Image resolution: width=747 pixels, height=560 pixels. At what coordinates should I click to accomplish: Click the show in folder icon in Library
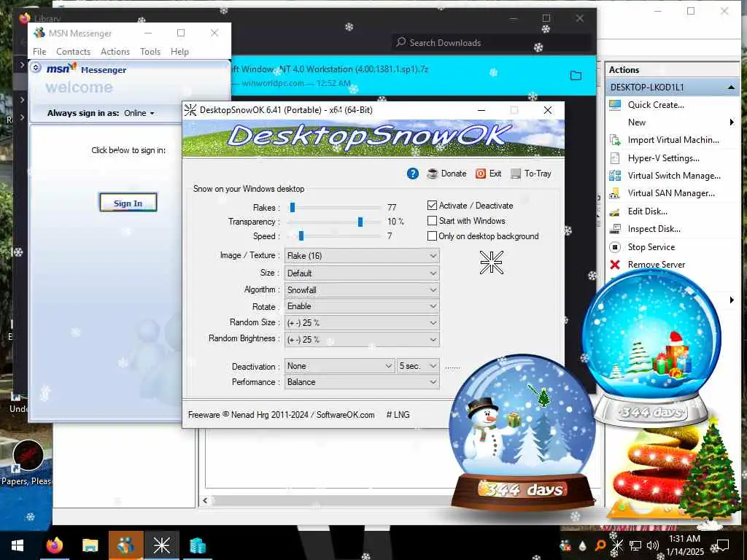(x=576, y=75)
